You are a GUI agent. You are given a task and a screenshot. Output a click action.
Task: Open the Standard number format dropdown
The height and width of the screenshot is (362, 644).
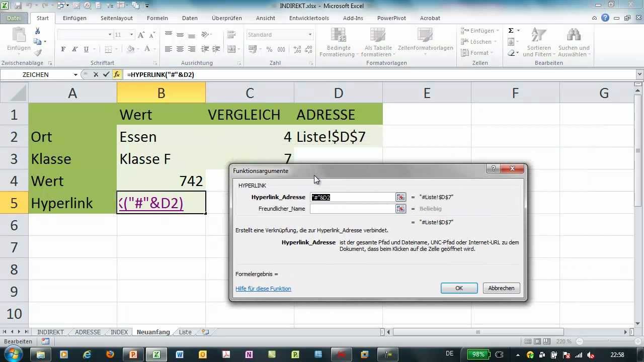click(x=310, y=35)
